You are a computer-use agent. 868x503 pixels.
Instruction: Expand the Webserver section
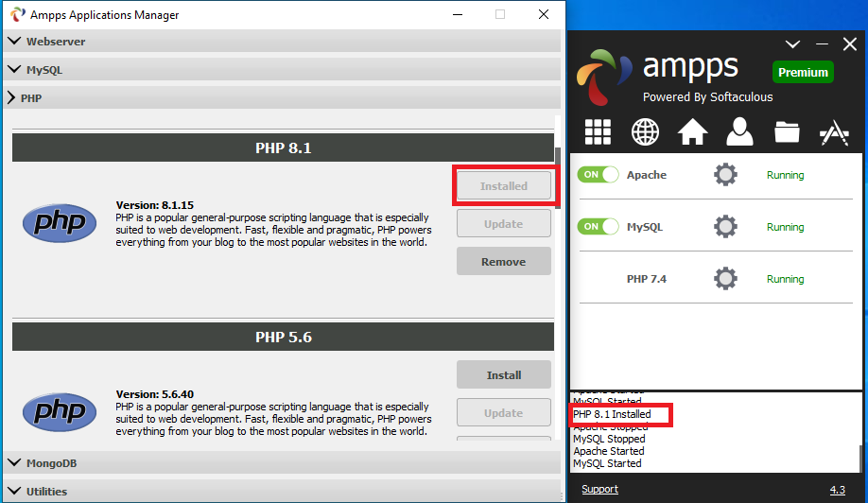click(x=282, y=42)
